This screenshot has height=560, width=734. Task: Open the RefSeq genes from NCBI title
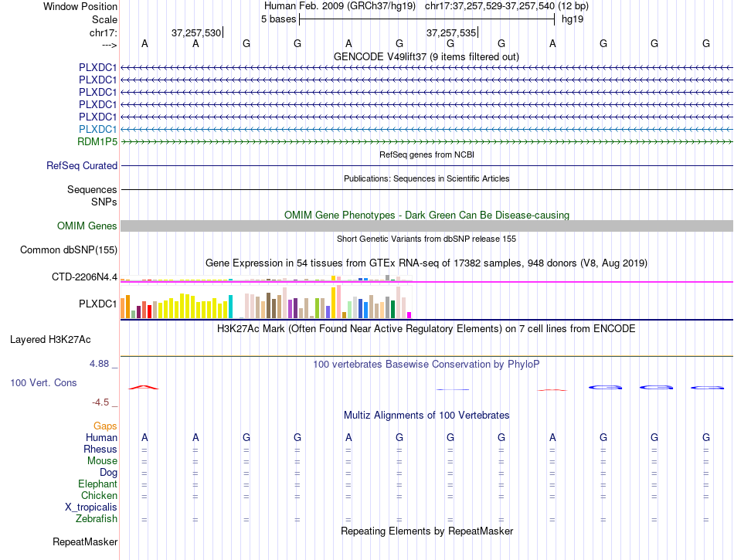[x=426, y=154]
